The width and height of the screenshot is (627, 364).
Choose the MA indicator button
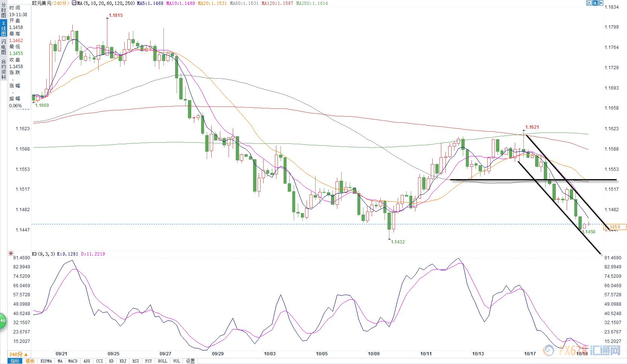pyautogui.click(x=60, y=361)
